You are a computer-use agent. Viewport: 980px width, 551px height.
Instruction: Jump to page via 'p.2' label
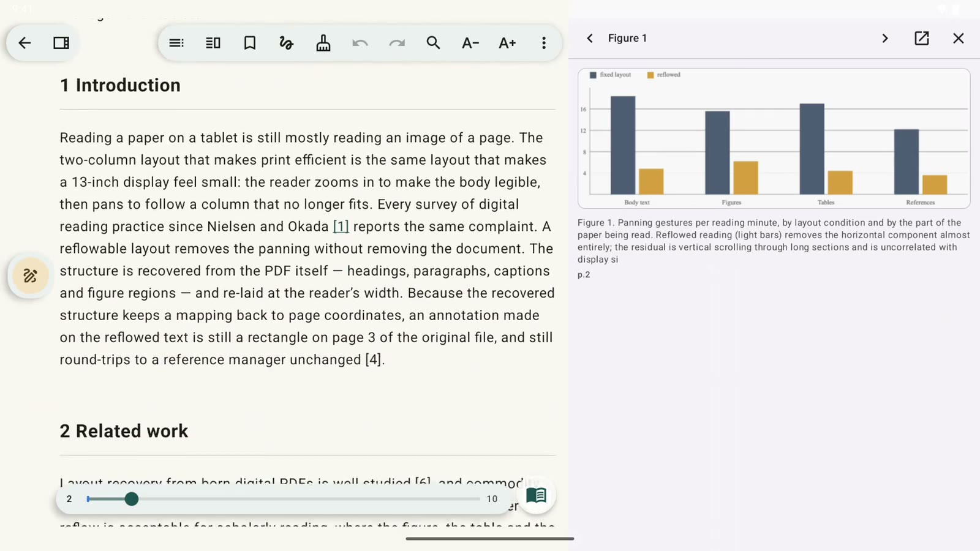[x=584, y=275]
